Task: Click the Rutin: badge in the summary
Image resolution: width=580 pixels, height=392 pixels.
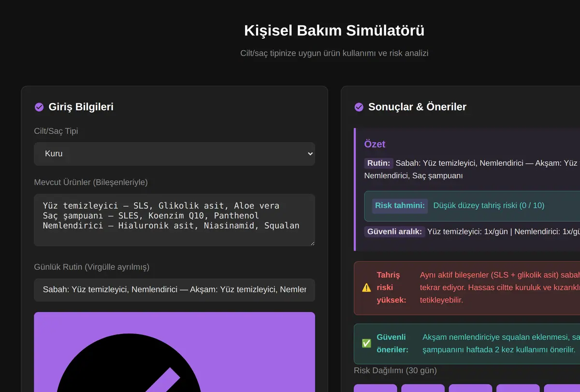Action: (378, 163)
